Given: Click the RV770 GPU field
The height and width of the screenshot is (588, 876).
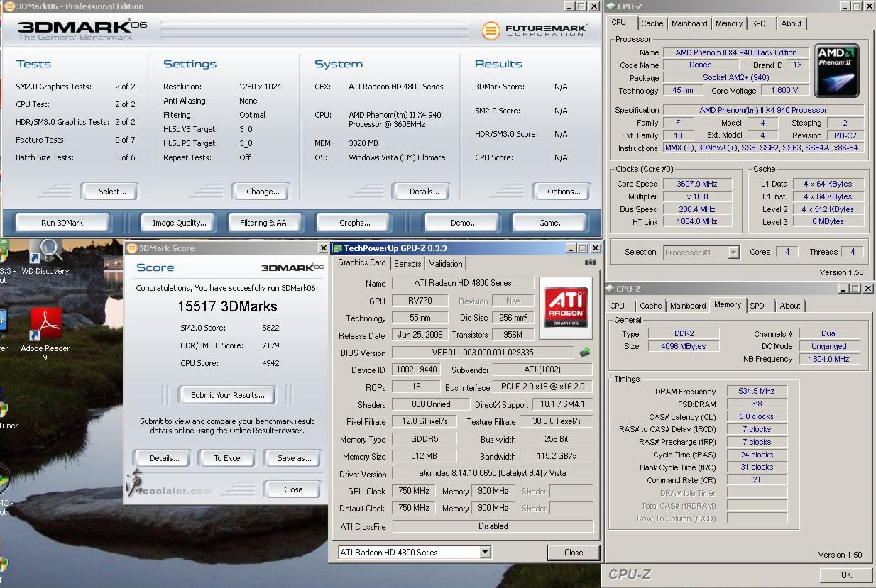Looking at the screenshot, I should [x=420, y=301].
